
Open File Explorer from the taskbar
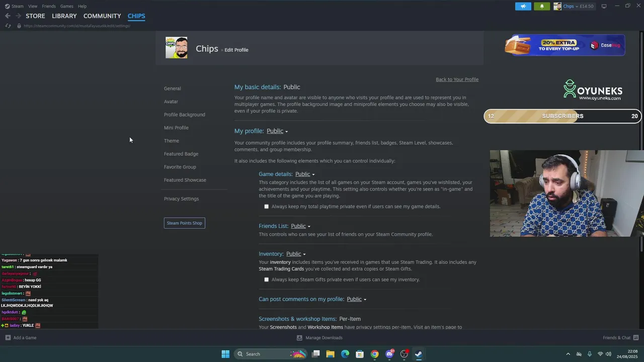(330, 354)
